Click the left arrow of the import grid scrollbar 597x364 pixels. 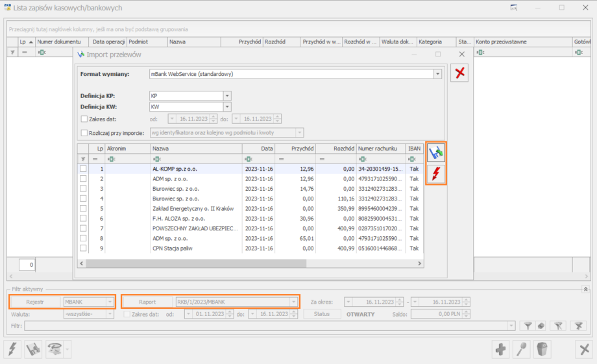coord(82,263)
